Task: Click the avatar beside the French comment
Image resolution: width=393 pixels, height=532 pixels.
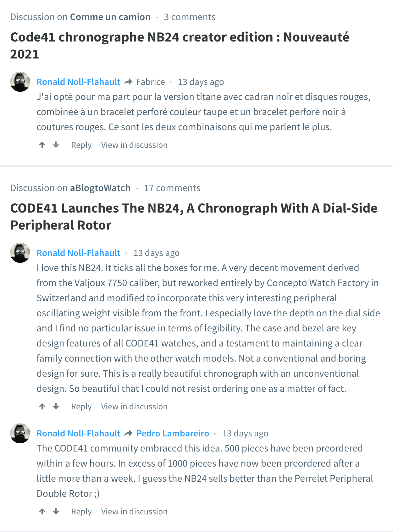Action: coord(20,82)
